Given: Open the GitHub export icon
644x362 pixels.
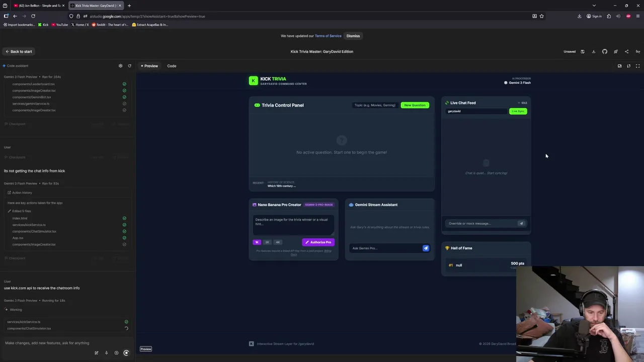Looking at the screenshot, I should pyautogui.click(x=605, y=51).
